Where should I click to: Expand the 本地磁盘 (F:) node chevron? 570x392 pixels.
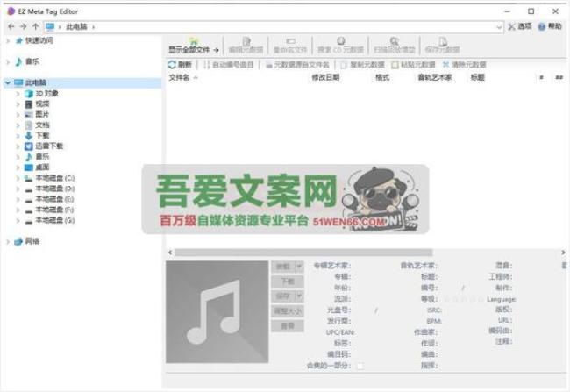pyautogui.click(x=18, y=210)
